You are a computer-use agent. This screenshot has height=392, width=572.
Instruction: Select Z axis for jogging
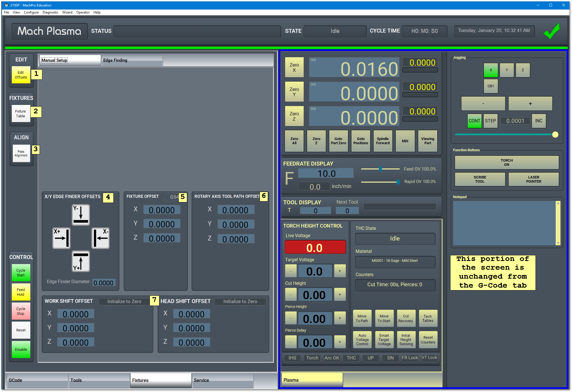(523, 70)
